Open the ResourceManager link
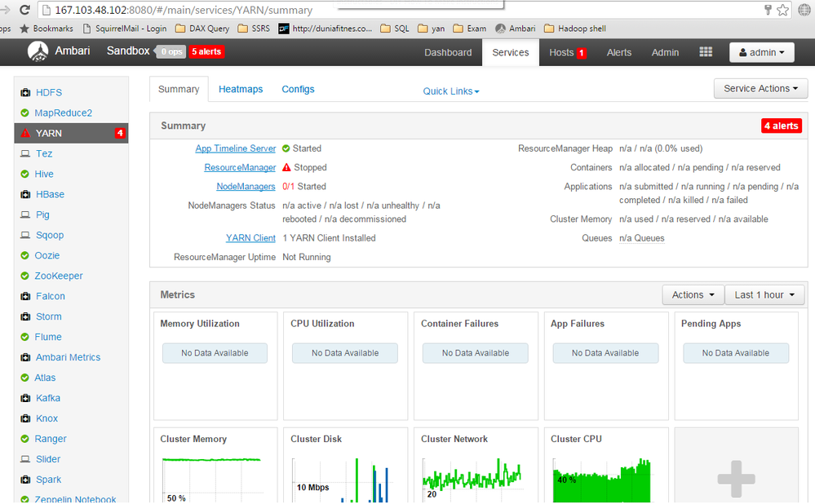This screenshot has height=504, width=815. coord(240,167)
